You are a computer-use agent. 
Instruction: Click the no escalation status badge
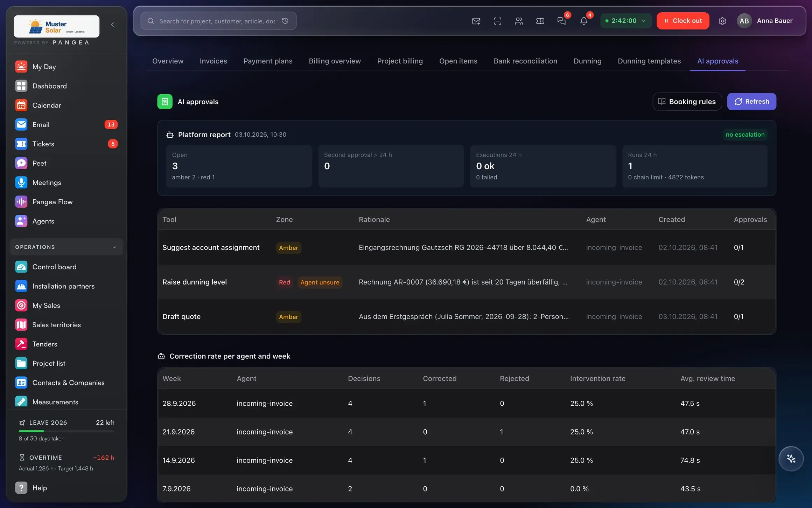[745, 135]
